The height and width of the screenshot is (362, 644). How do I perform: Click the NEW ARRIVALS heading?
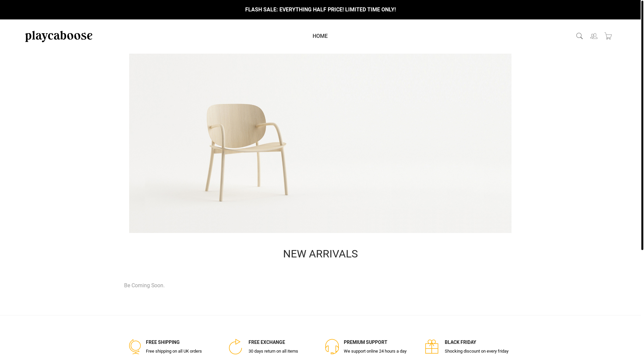(320, 254)
